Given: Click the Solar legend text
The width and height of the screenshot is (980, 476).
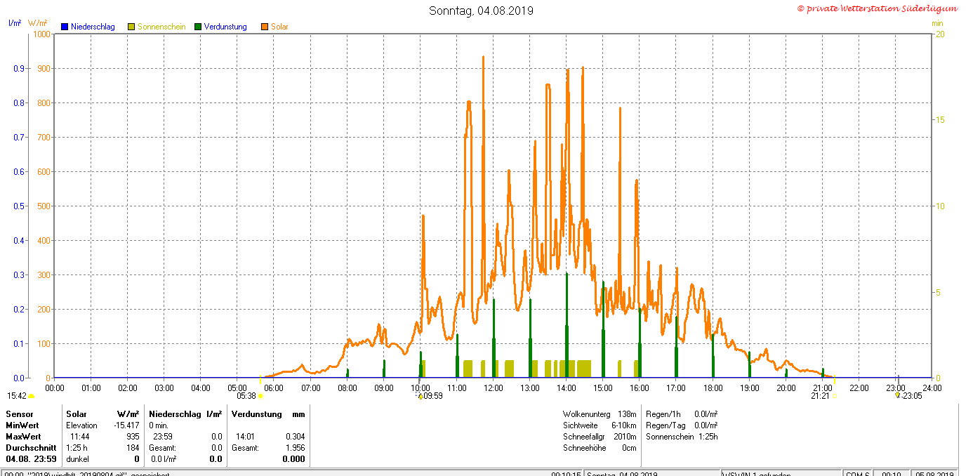Looking at the screenshot, I should (279, 27).
